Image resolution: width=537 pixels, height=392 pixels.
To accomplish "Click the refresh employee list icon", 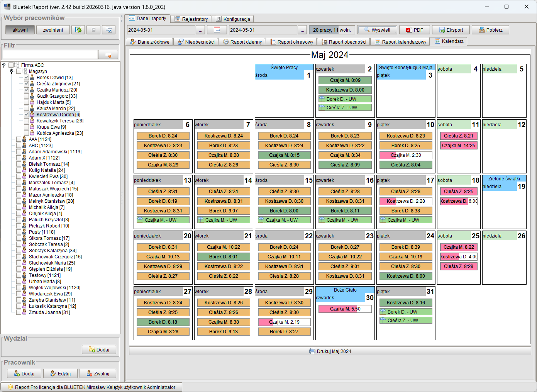I will click(x=78, y=30).
